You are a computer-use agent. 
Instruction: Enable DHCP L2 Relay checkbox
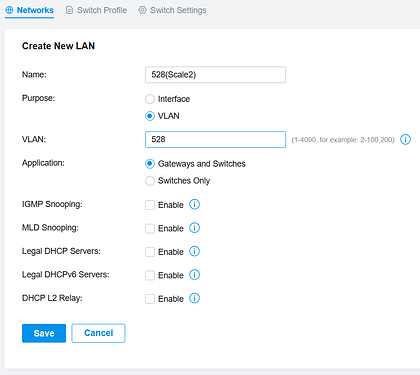coord(150,299)
